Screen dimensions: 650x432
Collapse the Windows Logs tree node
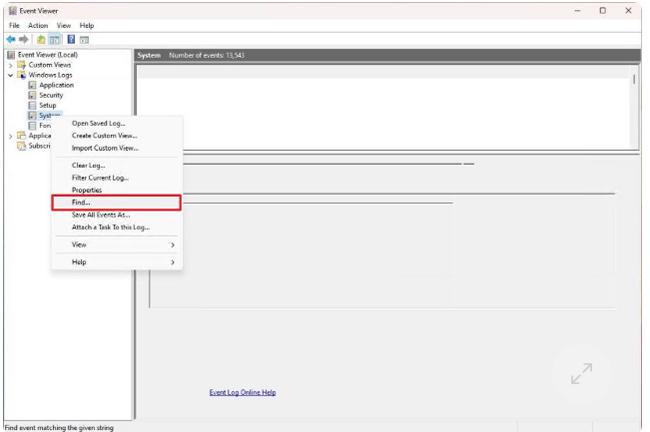pos(11,75)
